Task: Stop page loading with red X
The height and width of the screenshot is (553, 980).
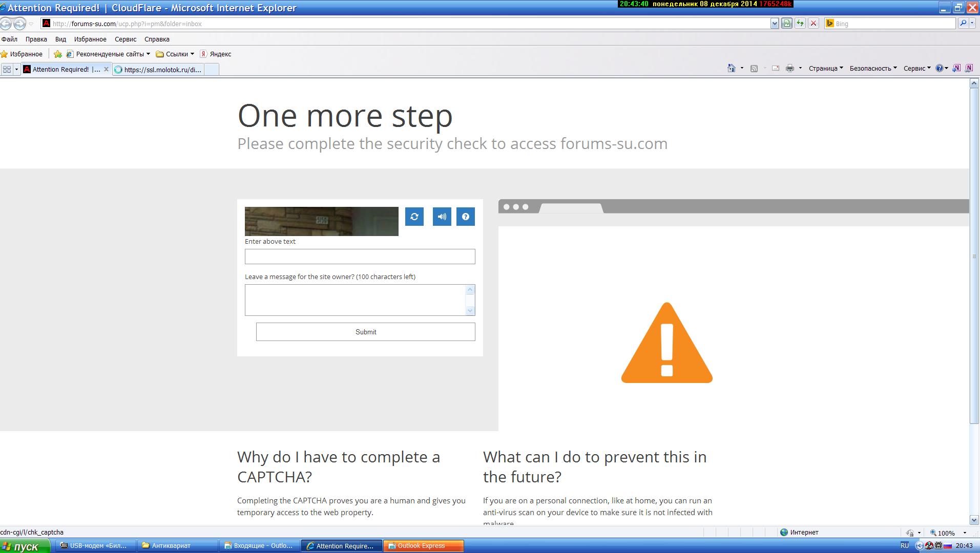Action: click(x=813, y=24)
